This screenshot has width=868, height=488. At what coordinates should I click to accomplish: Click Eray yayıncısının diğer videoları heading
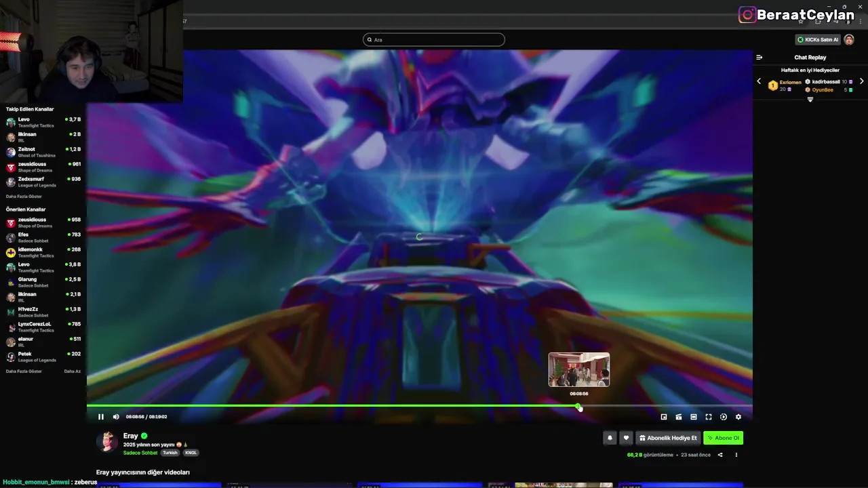coord(143,472)
